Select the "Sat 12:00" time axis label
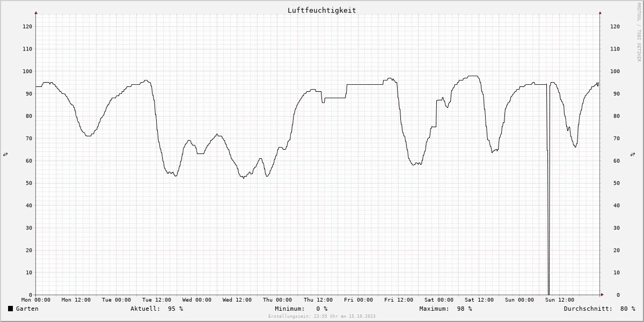The width and height of the screenshot is (644, 322). [x=479, y=300]
